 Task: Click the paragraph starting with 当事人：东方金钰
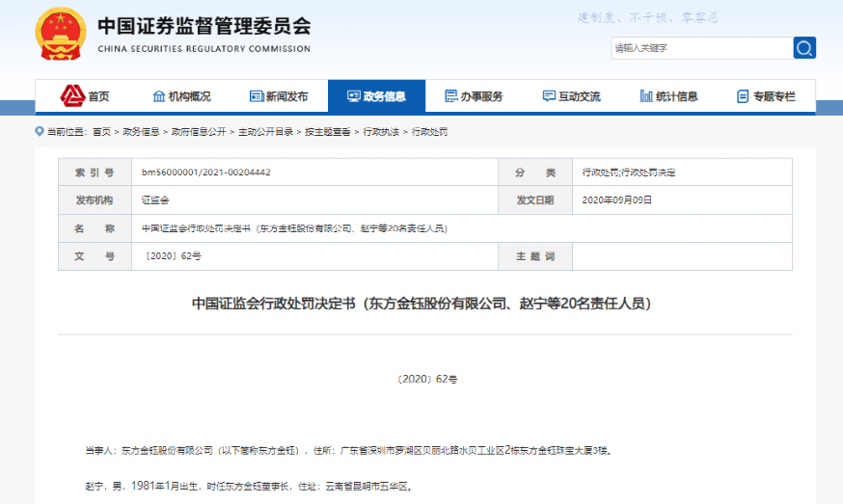coord(349,450)
